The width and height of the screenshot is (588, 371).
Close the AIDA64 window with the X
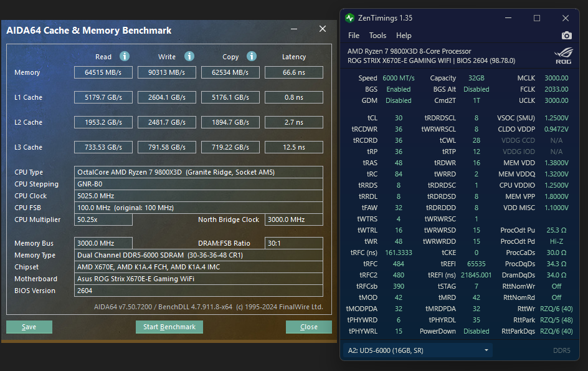point(323,29)
